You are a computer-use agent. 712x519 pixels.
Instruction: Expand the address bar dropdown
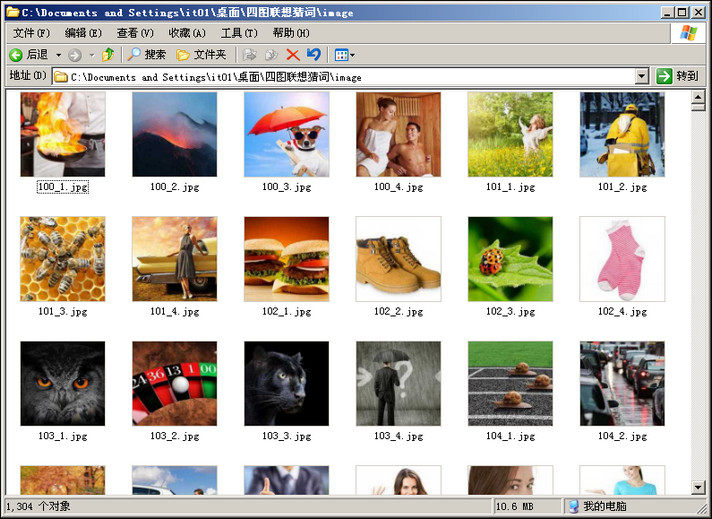coord(641,77)
